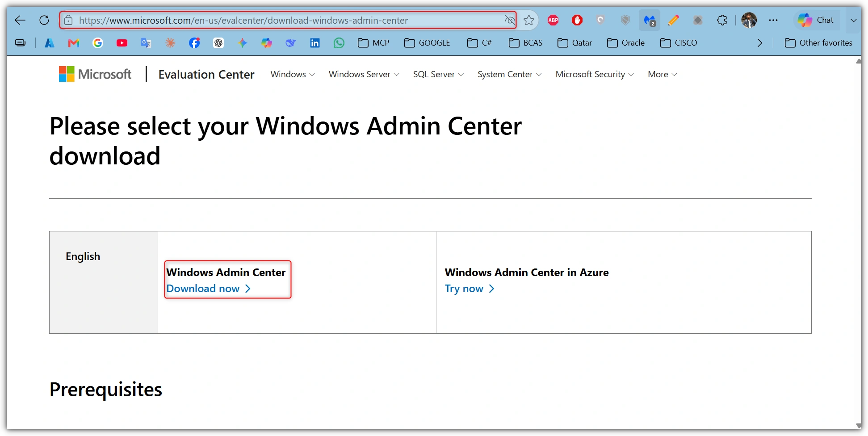Expand the Windows Server navigation menu

click(364, 75)
